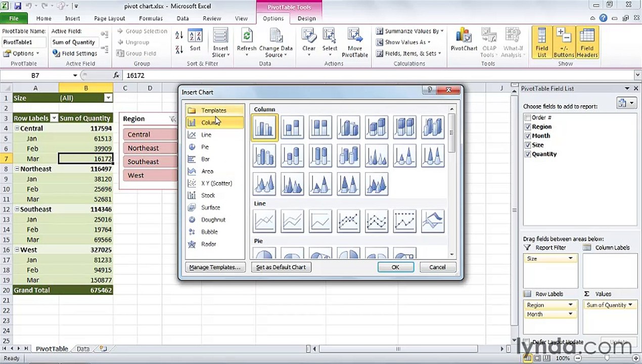Collapse the Southeast region group
The width and height of the screenshot is (642, 364).
pyautogui.click(x=17, y=209)
